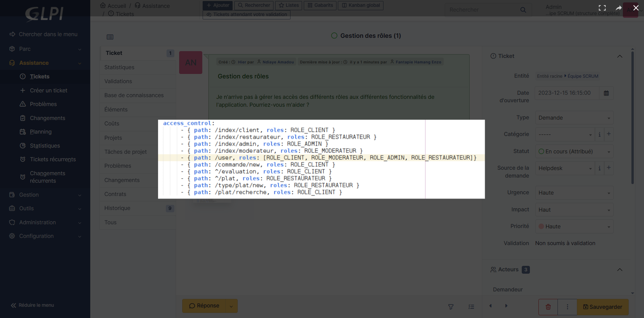Collapse the Ticket panel chevron
644x318 pixels.
coord(620,56)
